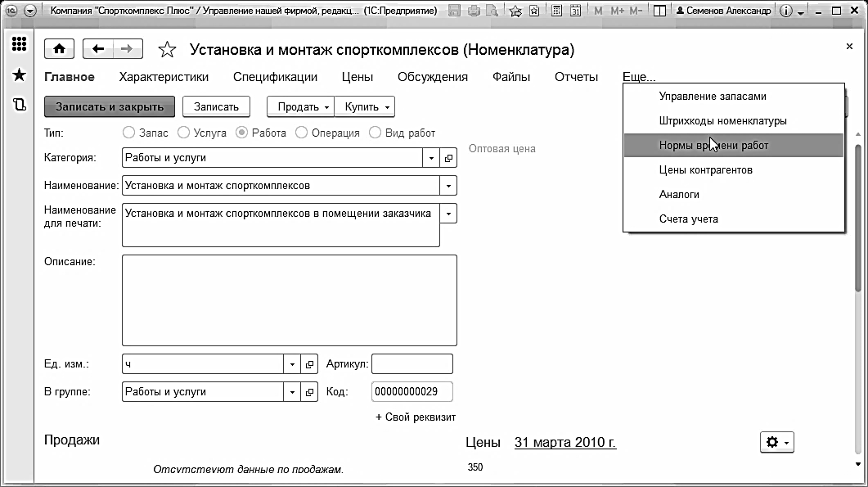Open the price date link 31 марта 2010 г.

(565, 442)
